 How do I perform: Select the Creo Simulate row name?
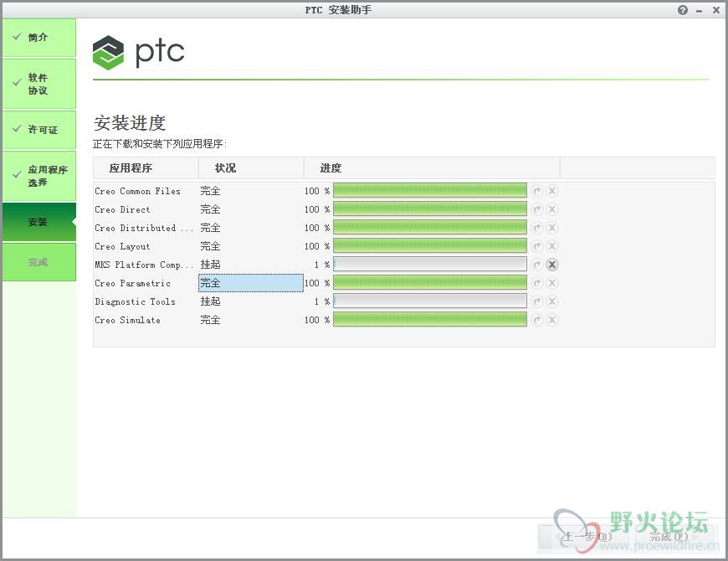point(128,320)
